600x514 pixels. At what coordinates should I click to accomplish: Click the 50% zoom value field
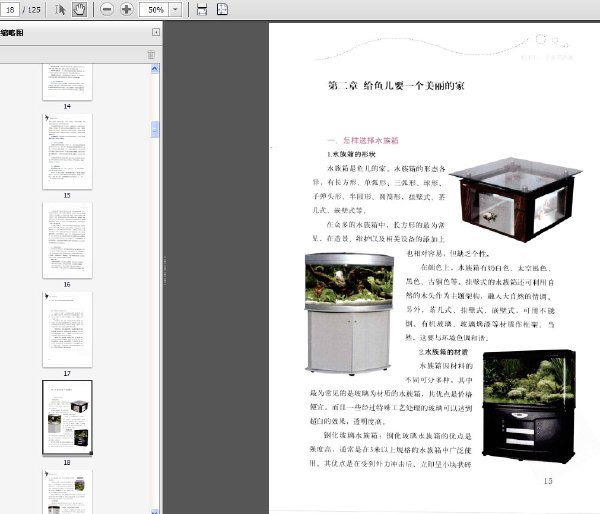pos(154,10)
